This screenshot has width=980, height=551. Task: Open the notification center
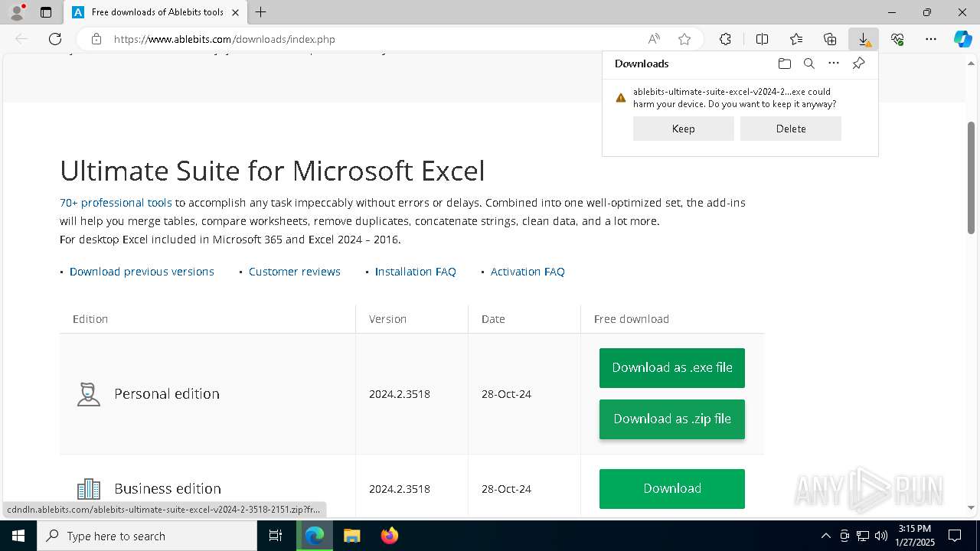(x=955, y=536)
